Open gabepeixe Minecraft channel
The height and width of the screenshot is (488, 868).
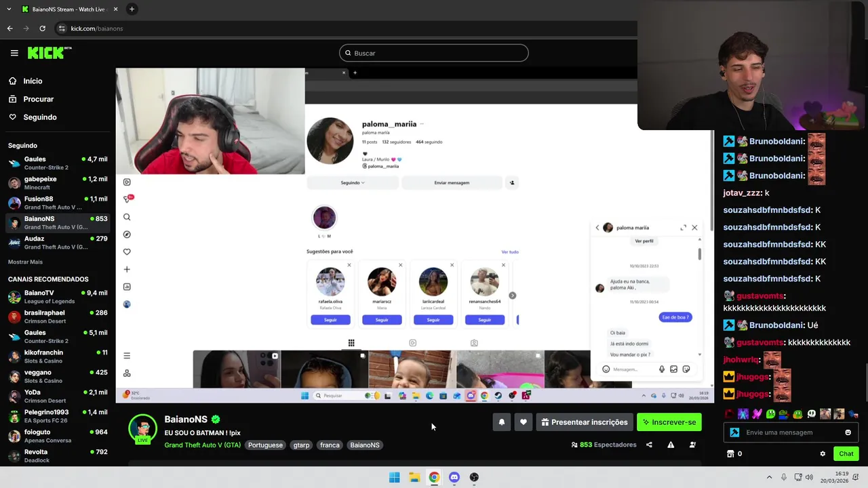[58, 183]
